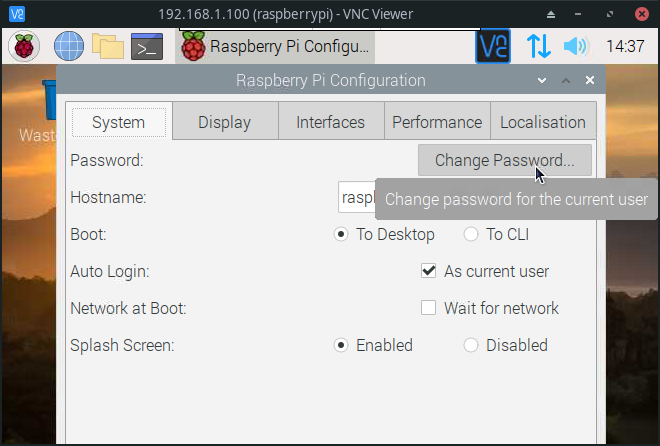Set Splash Screen to Enabled
The image size is (660, 446).
tap(373, 345)
